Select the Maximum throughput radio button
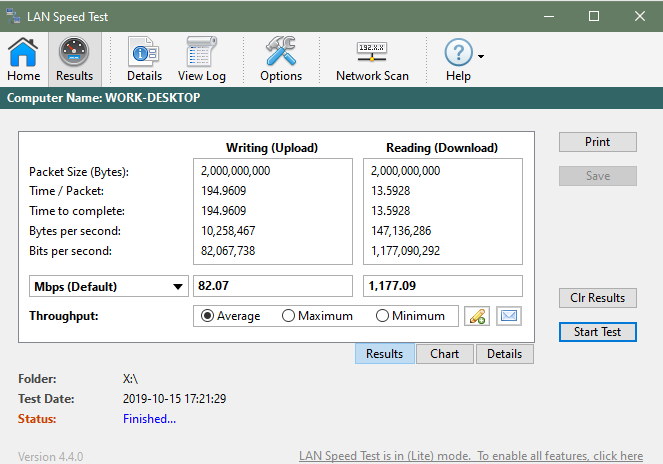 point(288,316)
